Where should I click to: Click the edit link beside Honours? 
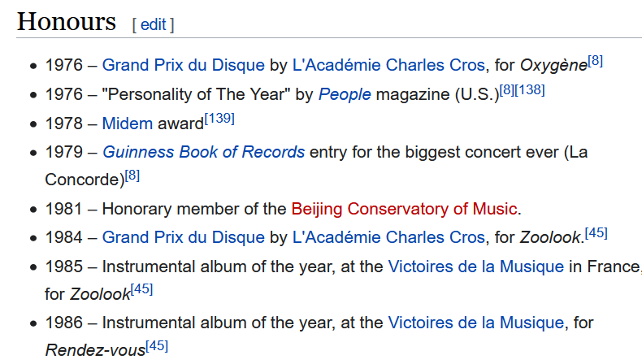(x=153, y=24)
